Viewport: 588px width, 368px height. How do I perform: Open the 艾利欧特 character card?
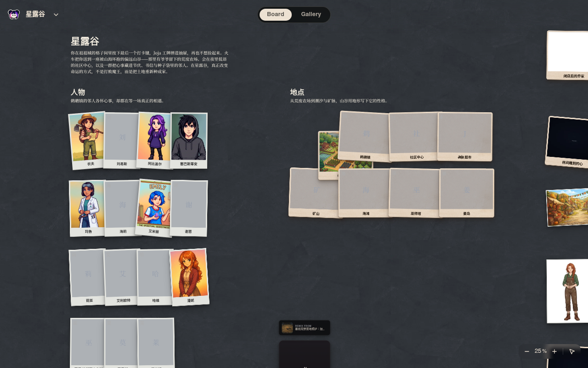click(x=122, y=277)
